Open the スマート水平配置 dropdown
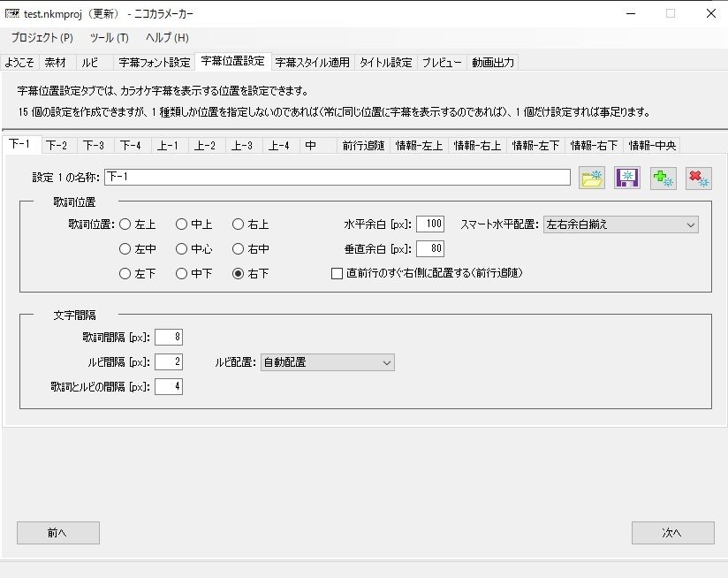728x578 pixels. tap(621, 224)
